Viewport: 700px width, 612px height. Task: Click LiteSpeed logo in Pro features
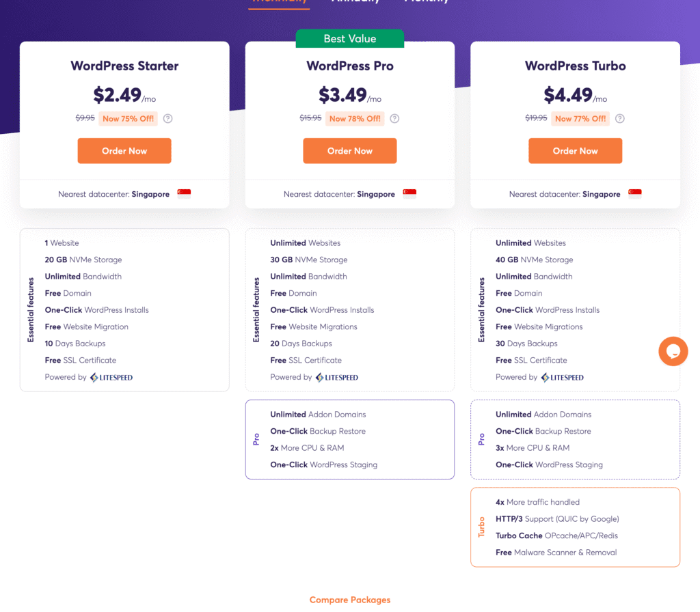click(337, 377)
